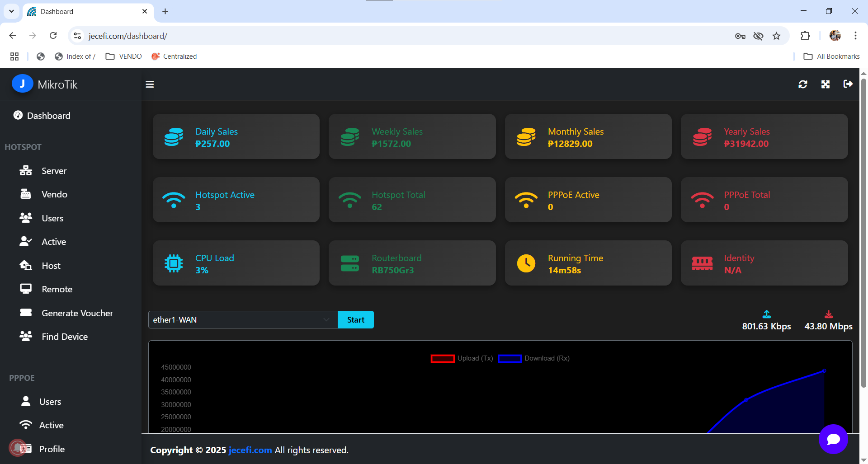Viewport: 868px width, 464px height.
Task: Reload the page with browser refresh
Action: 53,36
